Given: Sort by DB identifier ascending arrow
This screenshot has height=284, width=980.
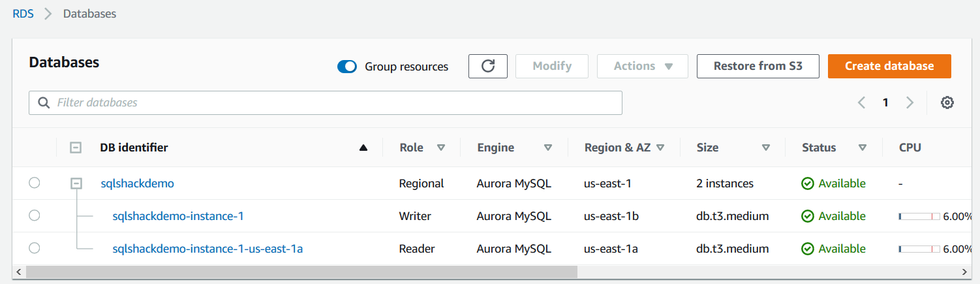Looking at the screenshot, I should (363, 148).
